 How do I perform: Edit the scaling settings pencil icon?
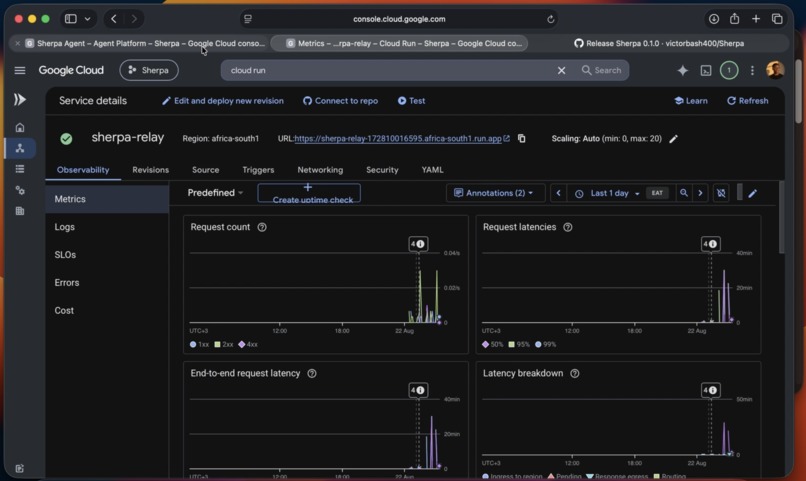(x=673, y=139)
